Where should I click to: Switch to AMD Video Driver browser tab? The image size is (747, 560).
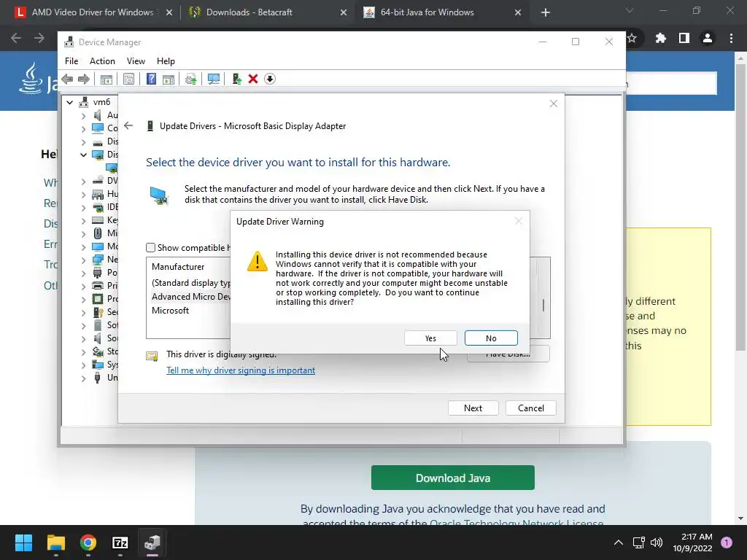pyautogui.click(x=93, y=12)
